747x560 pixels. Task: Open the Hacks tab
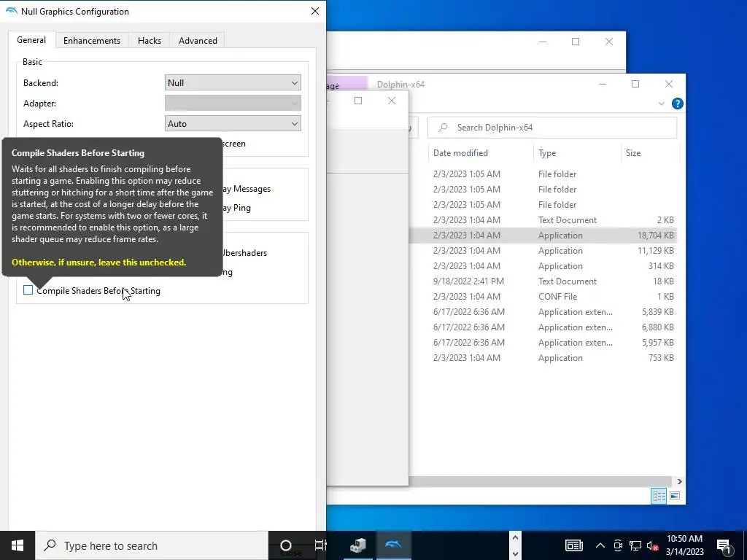point(150,41)
